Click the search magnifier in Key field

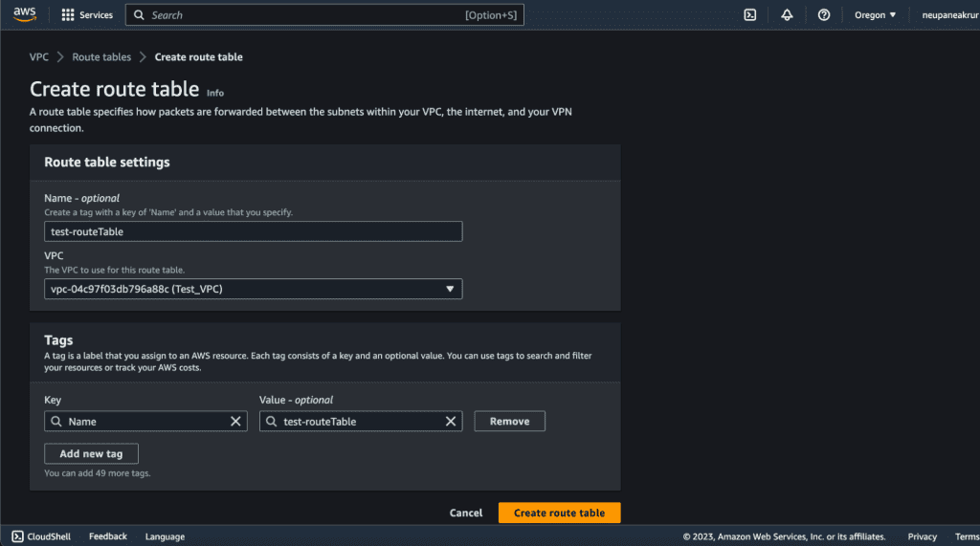56,421
